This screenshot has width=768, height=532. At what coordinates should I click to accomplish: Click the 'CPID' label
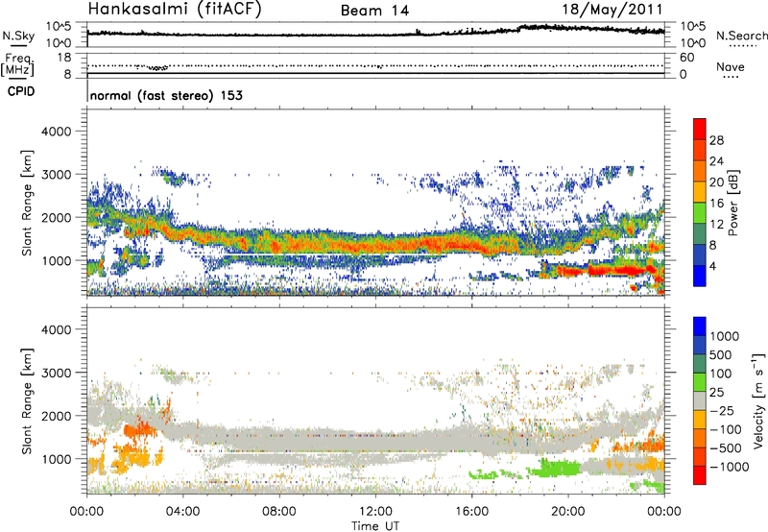[21, 91]
